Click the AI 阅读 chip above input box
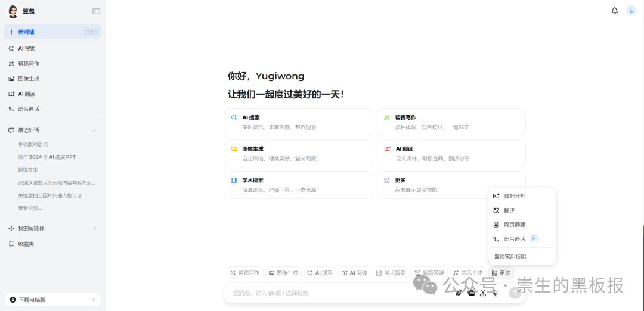 point(354,273)
